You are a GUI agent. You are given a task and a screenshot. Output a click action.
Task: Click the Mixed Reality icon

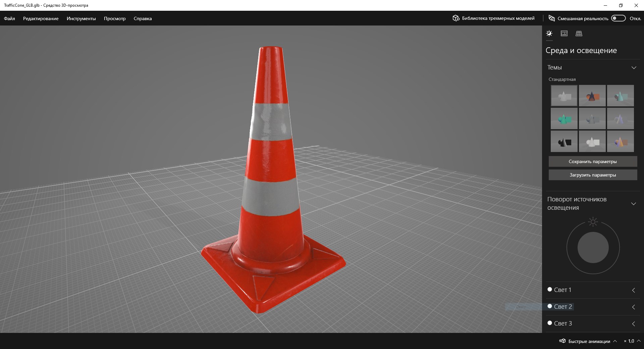551,18
